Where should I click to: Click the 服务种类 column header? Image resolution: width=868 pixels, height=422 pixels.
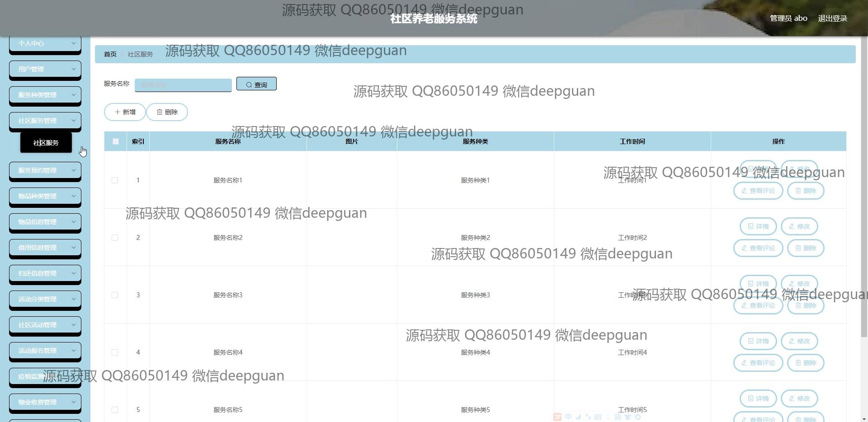coord(475,141)
